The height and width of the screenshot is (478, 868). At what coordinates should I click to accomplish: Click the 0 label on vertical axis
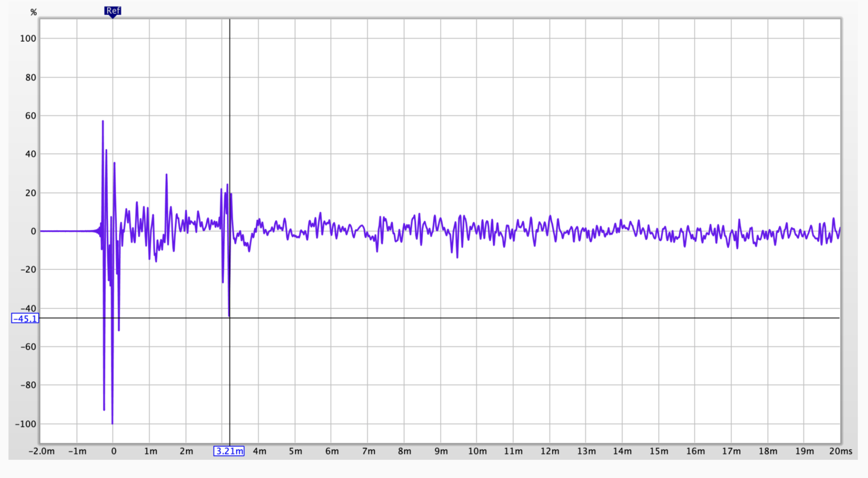33,231
